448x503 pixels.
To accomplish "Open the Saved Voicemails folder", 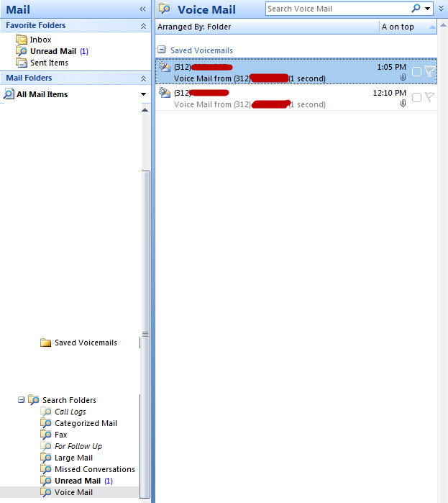I will point(85,343).
